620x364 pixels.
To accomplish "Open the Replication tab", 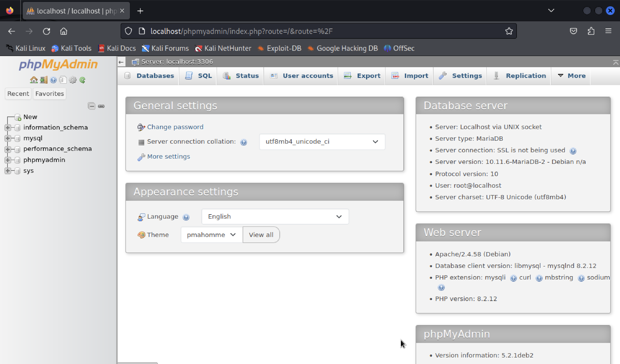I will [x=519, y=76].
